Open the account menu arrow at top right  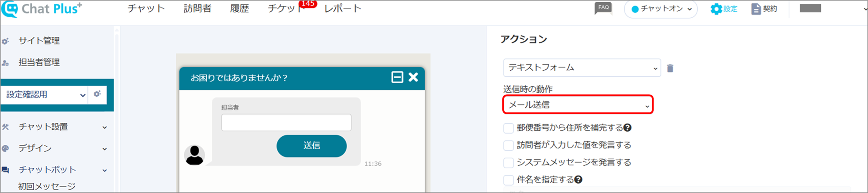click(865, 9)
